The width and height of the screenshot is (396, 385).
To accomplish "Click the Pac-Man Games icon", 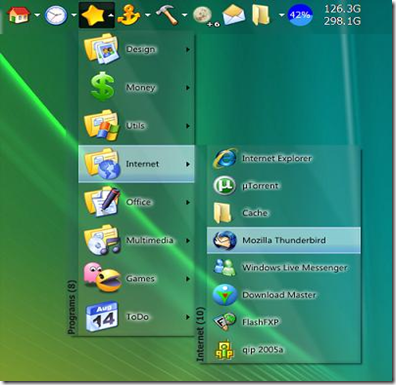I will 102,278.
